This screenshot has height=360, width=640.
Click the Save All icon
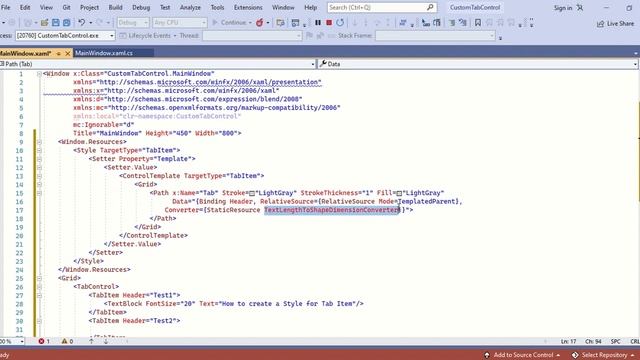point(67,23)
